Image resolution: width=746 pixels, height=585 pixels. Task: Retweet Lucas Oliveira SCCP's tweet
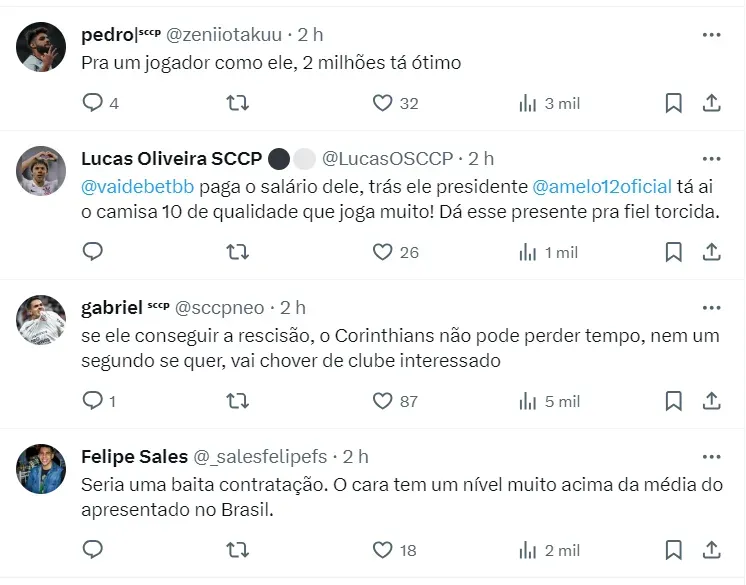pos(238,252)
